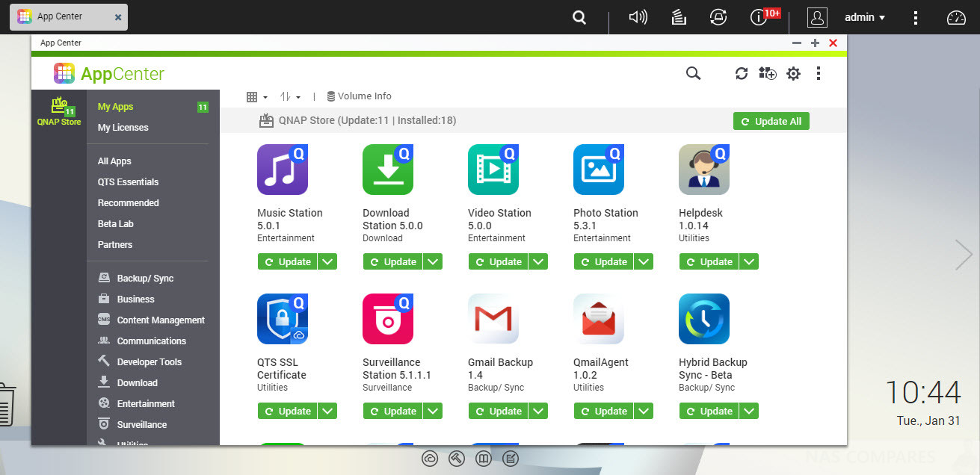Open the Content Management category

click(152, 320)
